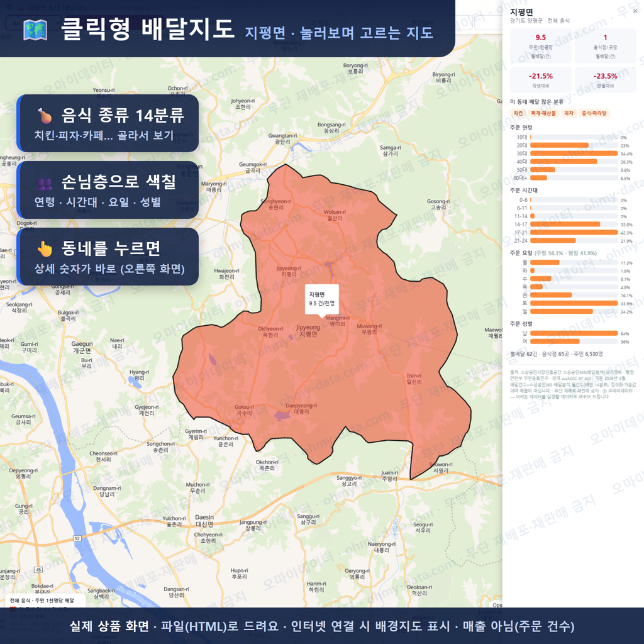
Task: Open the 손님층으로 색칠 card
Action: click(x=108, y=190)
